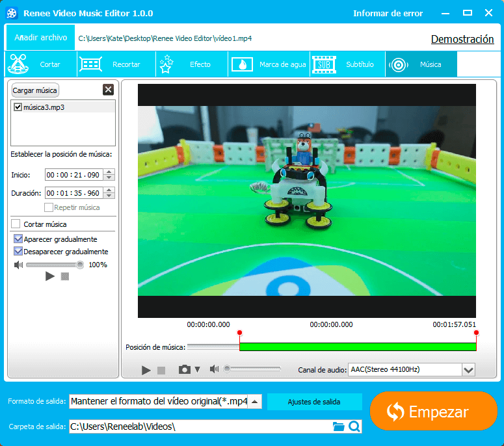This screenshot has width=504, height=446.
Task: Open the Marca de agua watermark tool
Action: point(269,64)
